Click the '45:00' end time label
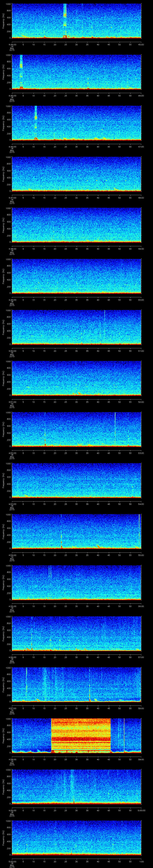 click(x=141, y=44)
